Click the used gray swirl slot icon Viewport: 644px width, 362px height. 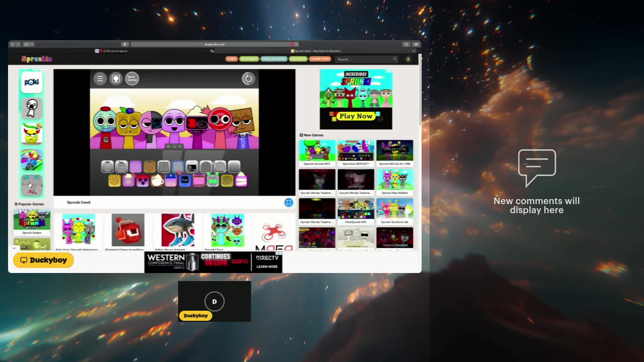click(220, 166)
